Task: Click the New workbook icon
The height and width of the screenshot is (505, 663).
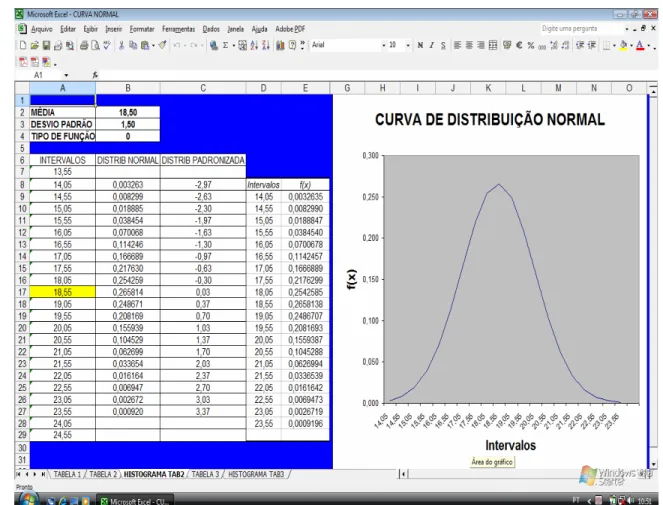Action: coord(23,45)
